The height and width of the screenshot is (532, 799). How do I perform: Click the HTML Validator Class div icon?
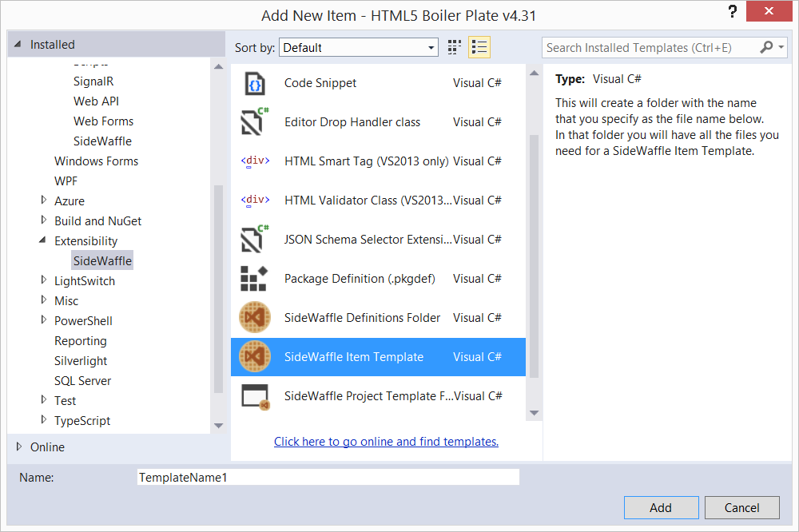(255, 200)
